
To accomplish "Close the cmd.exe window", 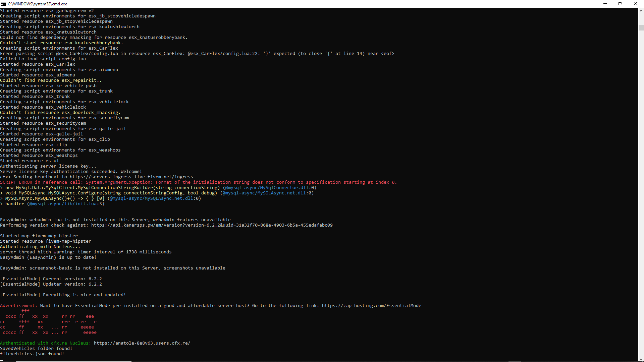I will [636, 4].
